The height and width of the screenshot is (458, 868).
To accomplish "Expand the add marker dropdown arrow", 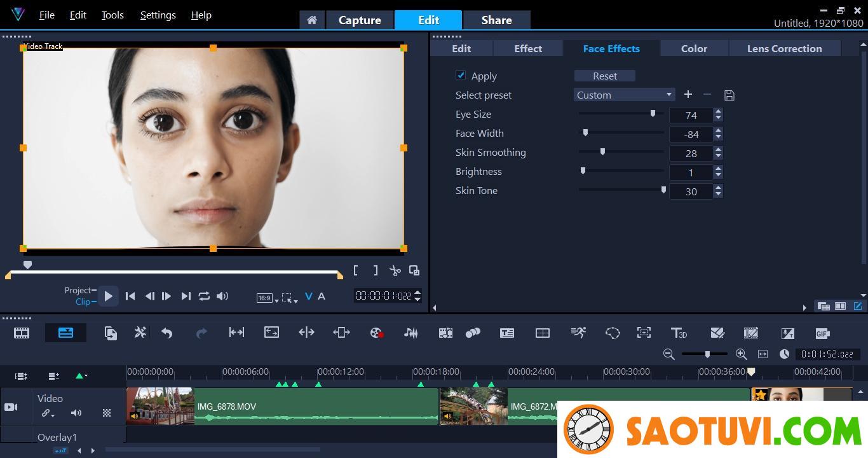I will (86, 376).
